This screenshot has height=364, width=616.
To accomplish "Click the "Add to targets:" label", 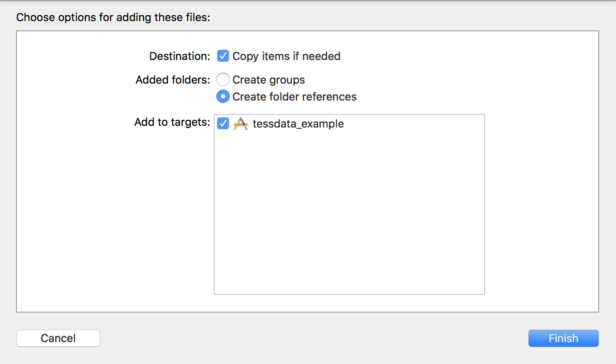I will (172, 122).
